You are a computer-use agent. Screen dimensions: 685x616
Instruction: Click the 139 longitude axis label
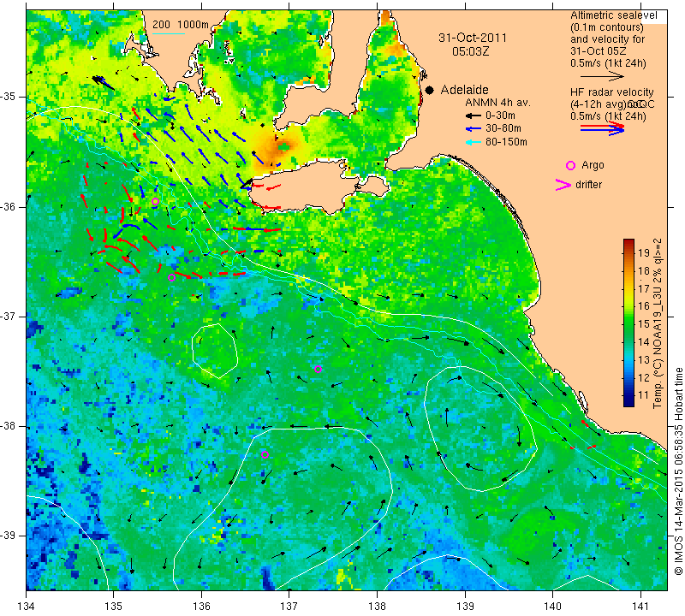point(465,607)
